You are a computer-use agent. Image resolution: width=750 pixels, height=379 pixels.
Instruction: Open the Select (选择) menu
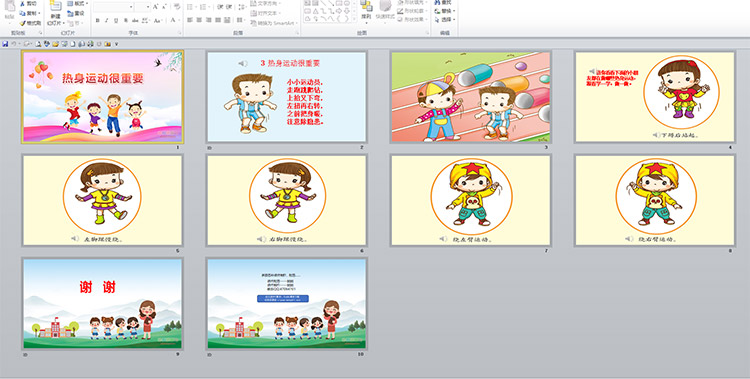click(445, 20)
